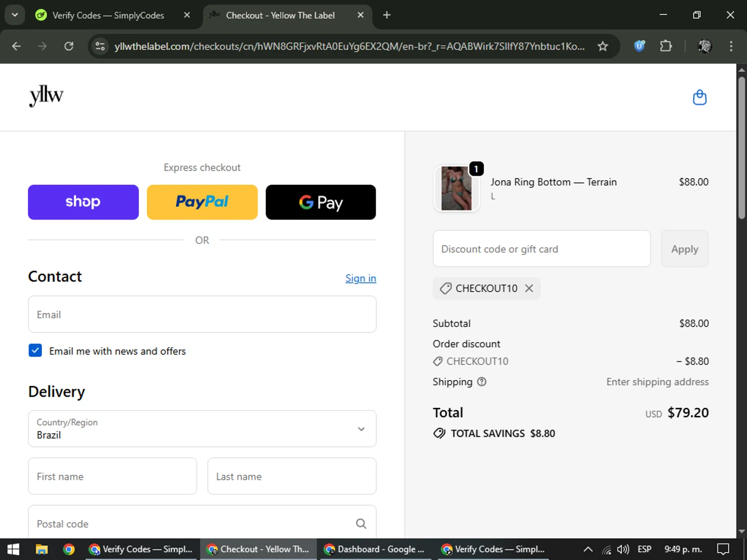Open the Chrome three-dot menu
This screenshot has width=747, height=560.
pyautogui.click(x=731, y=46)
